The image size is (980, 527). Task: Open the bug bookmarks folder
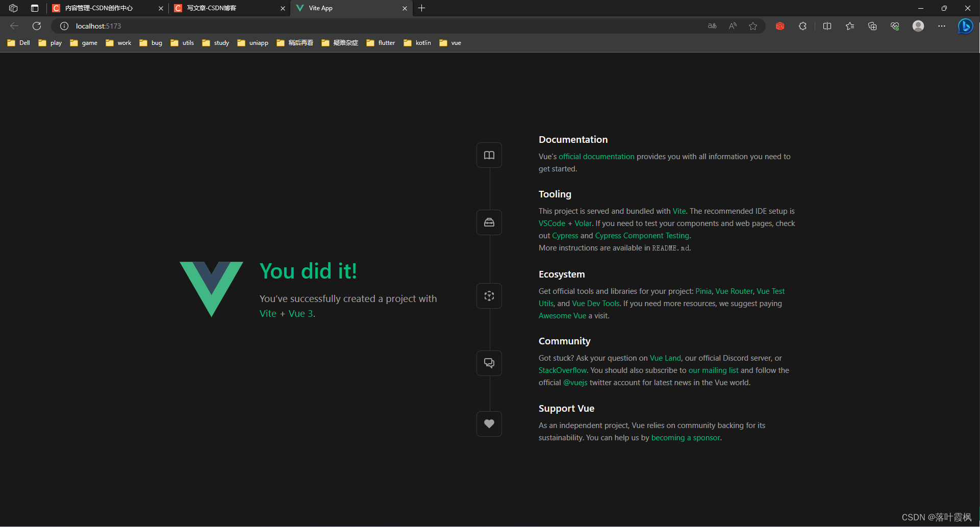click(151, 43)
